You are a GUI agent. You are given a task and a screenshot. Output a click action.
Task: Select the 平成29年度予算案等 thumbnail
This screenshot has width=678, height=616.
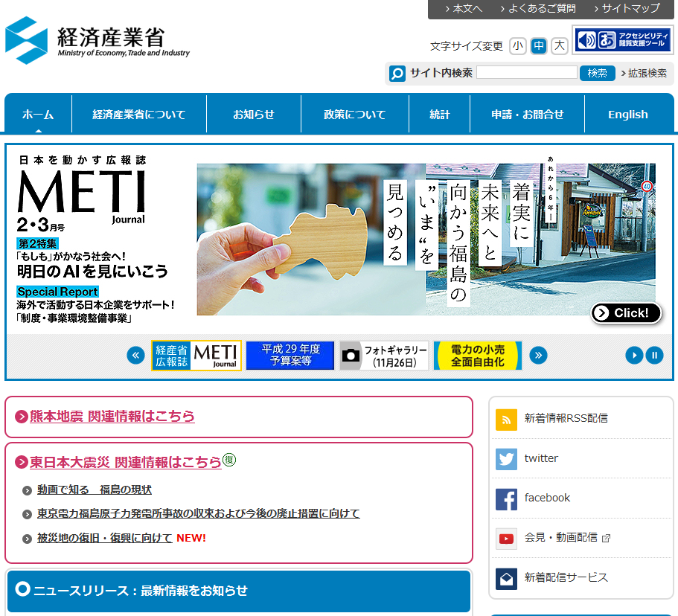point(290,356)
